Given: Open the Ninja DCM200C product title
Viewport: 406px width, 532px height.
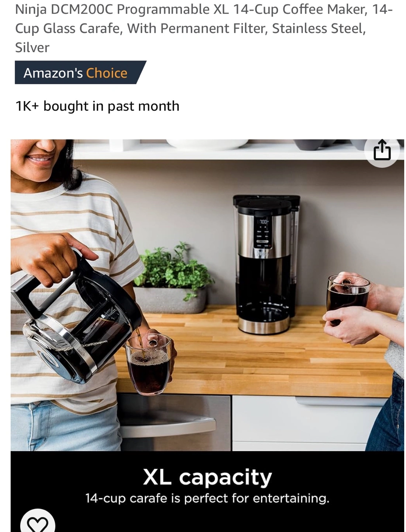Looking at the screenshot, I should 203,28.
